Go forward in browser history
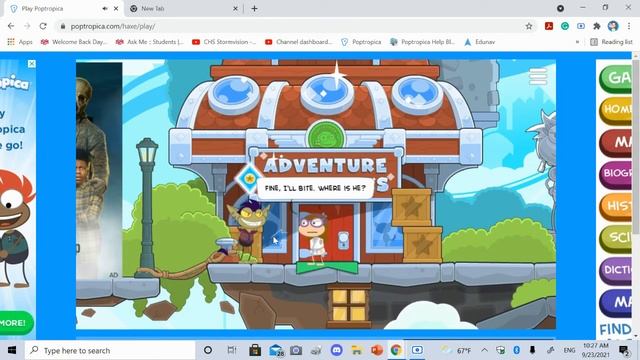640x360 pixels. [27, 26]
